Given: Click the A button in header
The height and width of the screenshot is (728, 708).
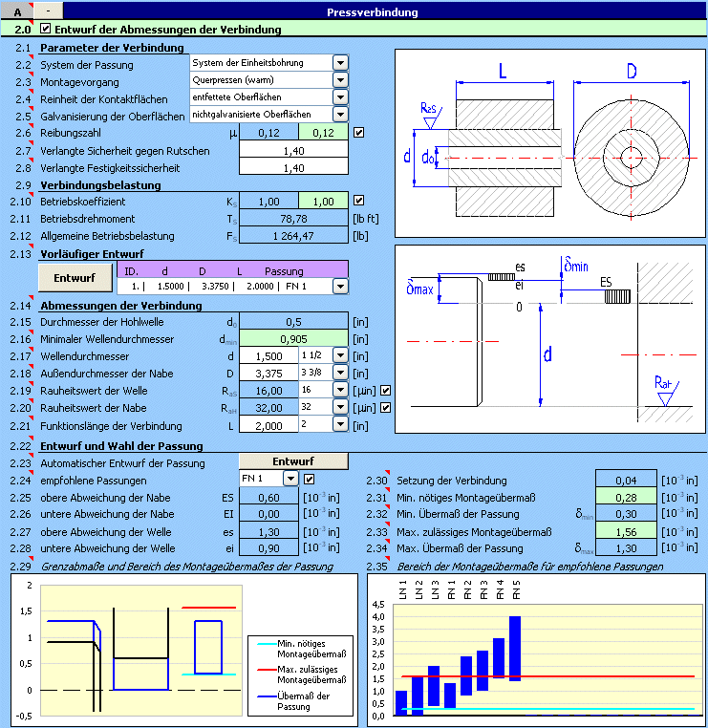Looking at the screenshot, I should coord(17,11).
